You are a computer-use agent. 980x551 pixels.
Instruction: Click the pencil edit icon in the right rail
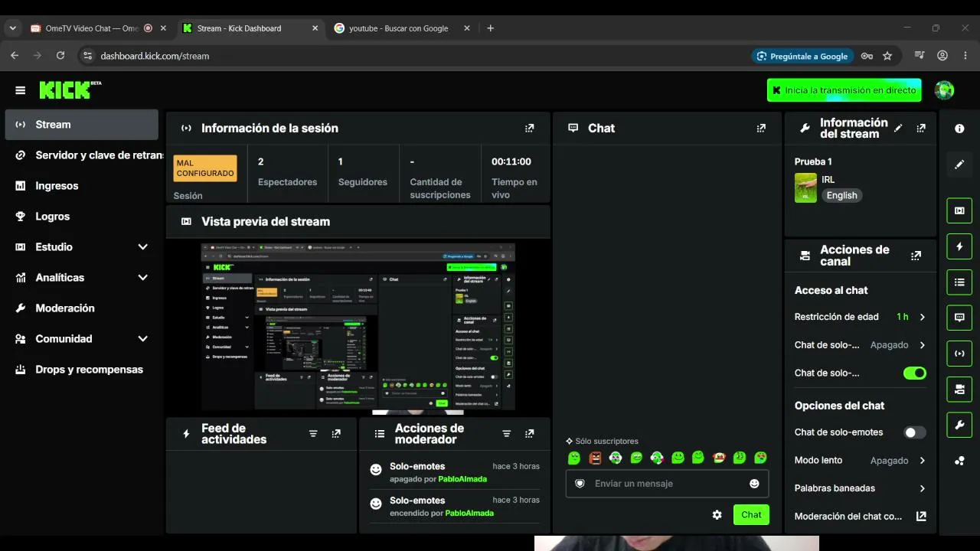point(959,165)
